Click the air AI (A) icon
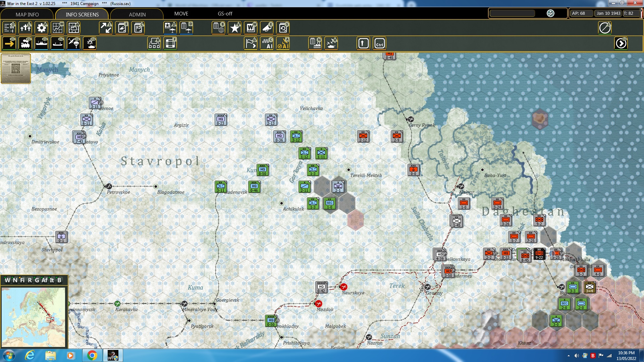644x362 pixels. pyautogui.click(x=283, y=43)
